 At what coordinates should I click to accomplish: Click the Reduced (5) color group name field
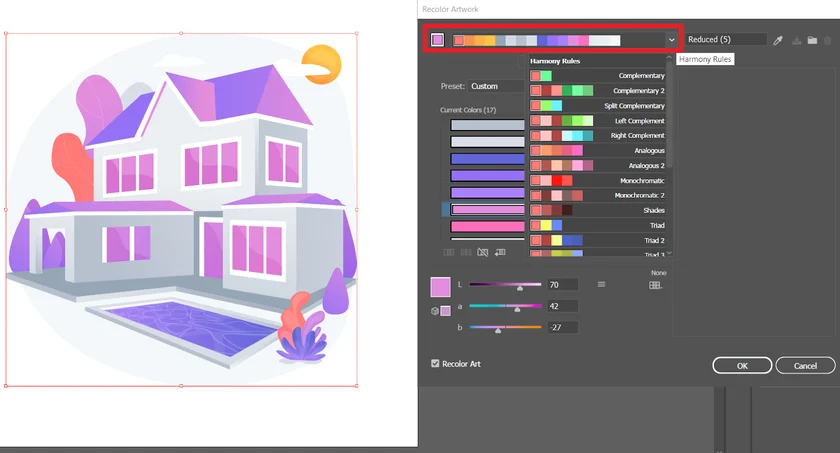click(x=725, y=40)
